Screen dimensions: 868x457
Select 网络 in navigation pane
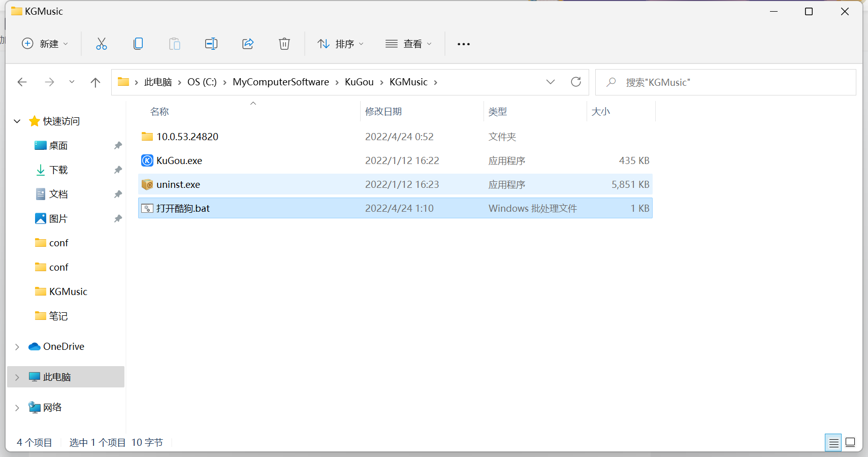point(52,407)
